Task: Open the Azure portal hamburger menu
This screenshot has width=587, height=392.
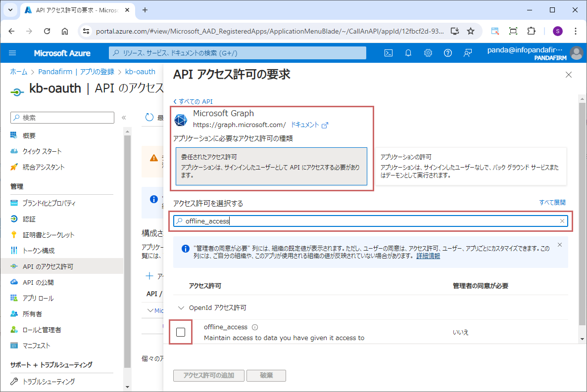Action: click(x=13, y=53)
